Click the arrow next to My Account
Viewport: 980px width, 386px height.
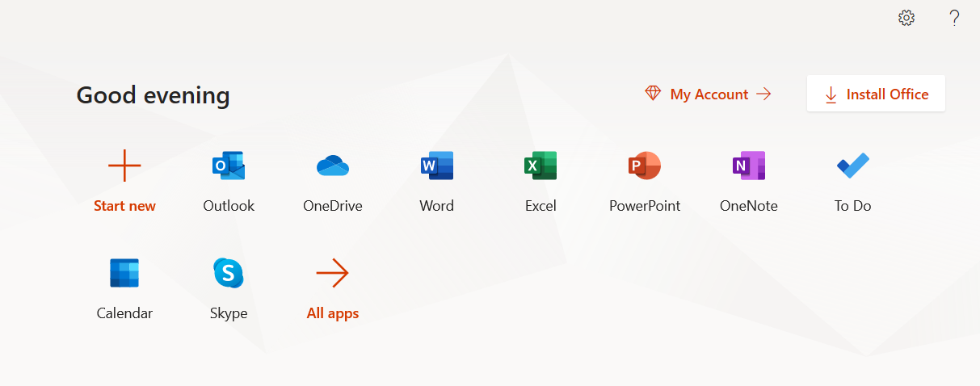tap(763, 94)
